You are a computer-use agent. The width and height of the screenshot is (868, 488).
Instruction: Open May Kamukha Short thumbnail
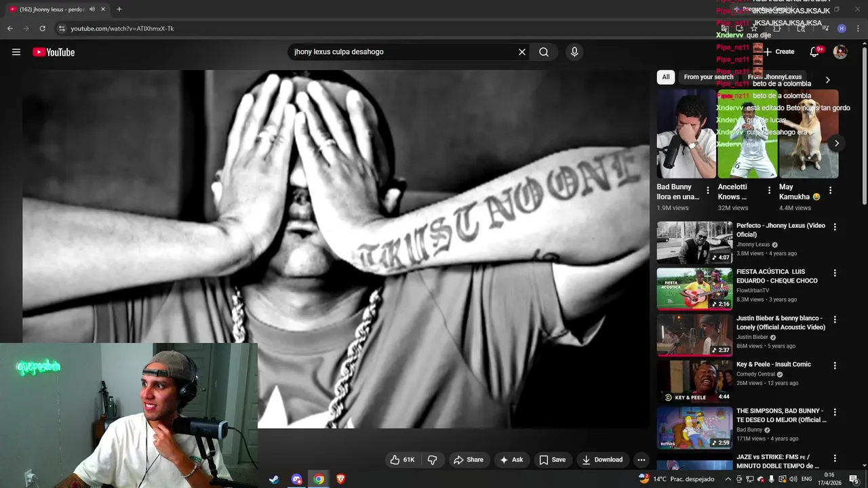(808, 134)
